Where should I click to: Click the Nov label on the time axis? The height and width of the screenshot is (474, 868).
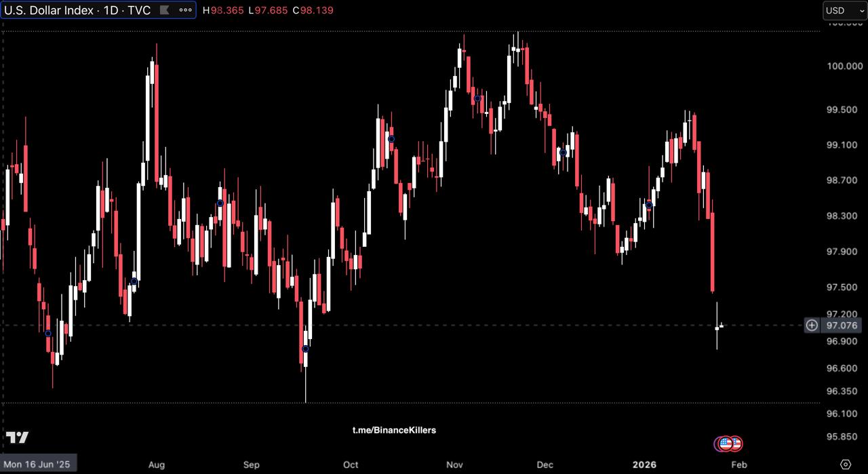(x=454, y=465)
